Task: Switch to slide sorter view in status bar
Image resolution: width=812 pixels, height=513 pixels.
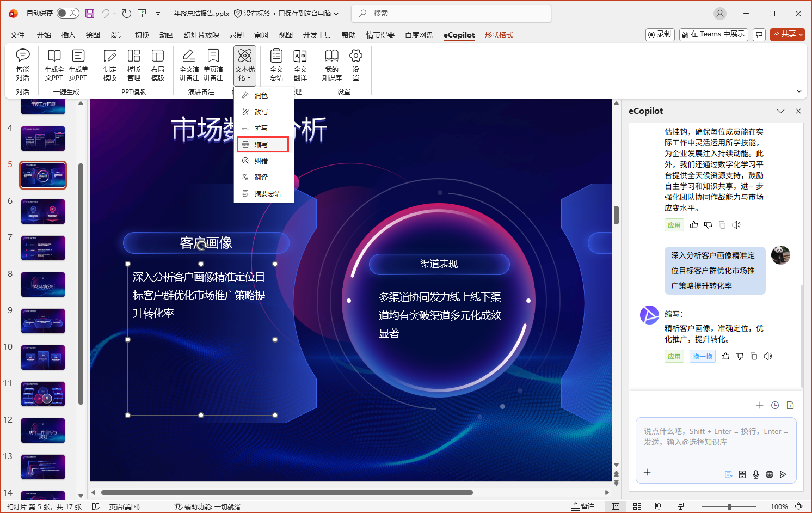Action: click(637, 506)
